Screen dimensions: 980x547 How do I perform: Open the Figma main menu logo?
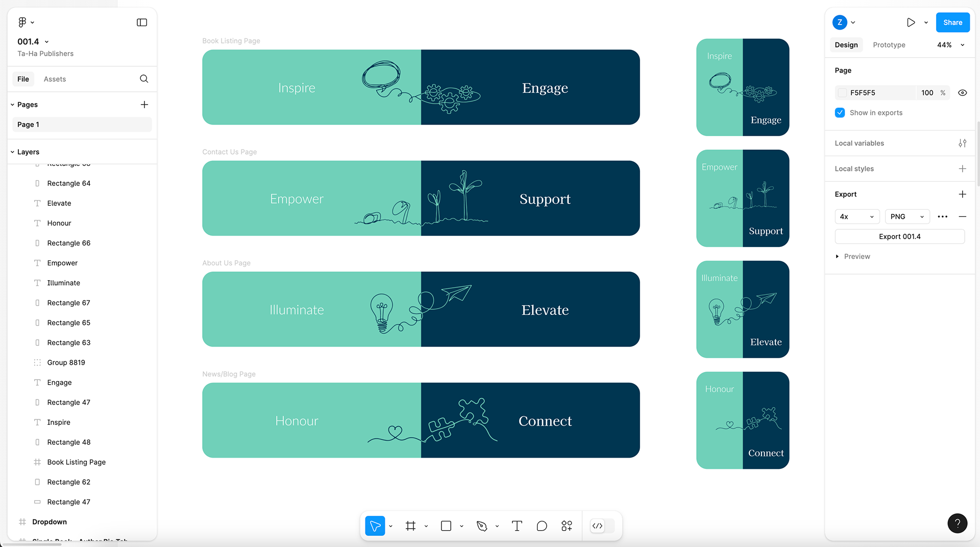click(22, 22)
